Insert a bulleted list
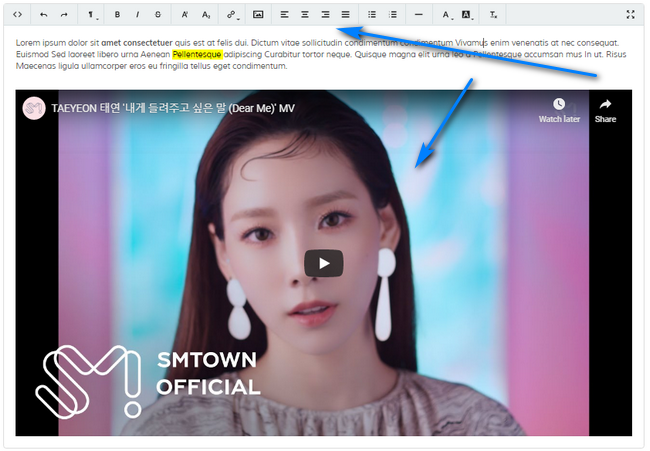650x451 pixels. [372, 15]
